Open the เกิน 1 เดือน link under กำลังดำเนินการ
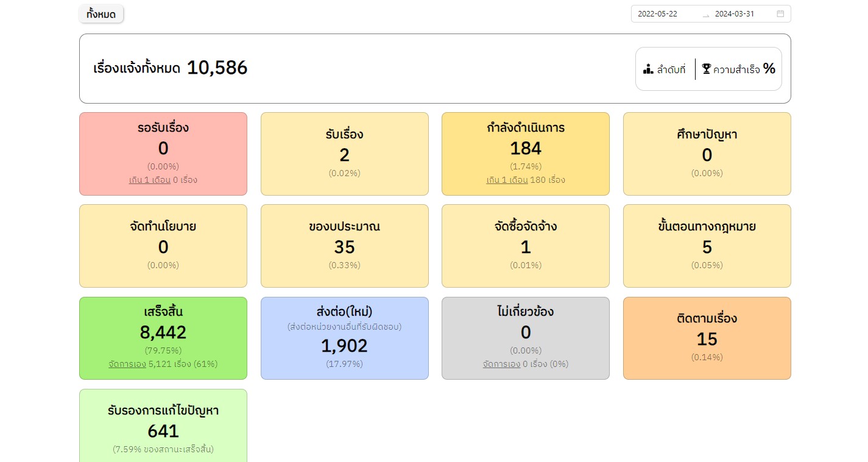The image size is (868, 462). (x=507, y=180)
